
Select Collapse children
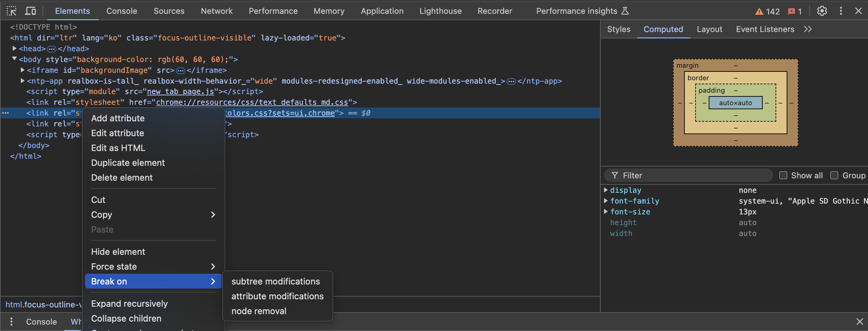tap(153, 319)
